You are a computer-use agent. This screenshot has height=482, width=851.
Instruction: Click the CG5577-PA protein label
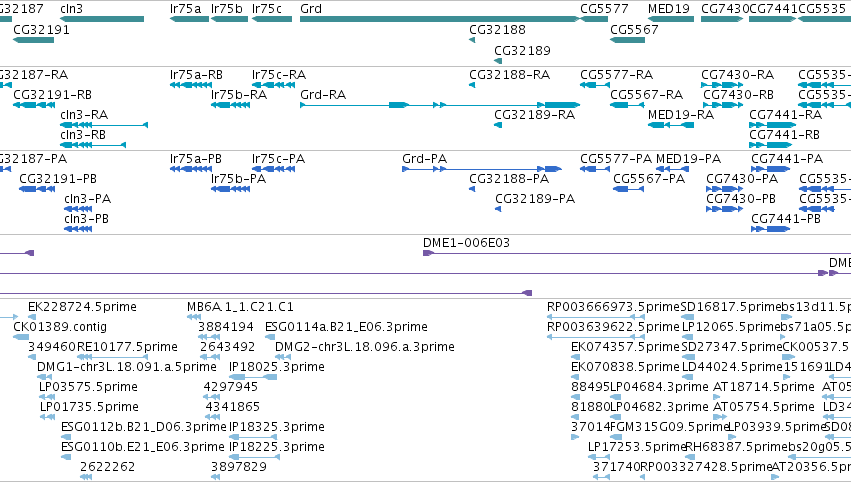click(616, 158)
